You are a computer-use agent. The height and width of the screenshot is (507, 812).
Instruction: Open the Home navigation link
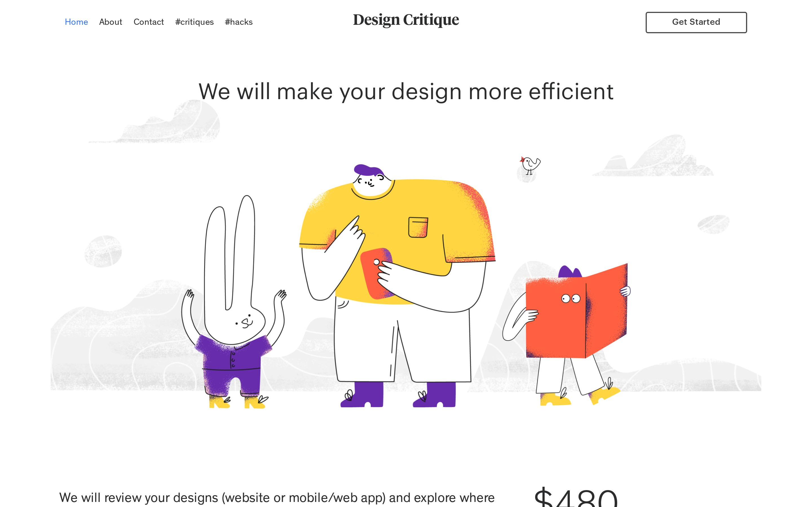pyautogui.click(x=76, y=22)
